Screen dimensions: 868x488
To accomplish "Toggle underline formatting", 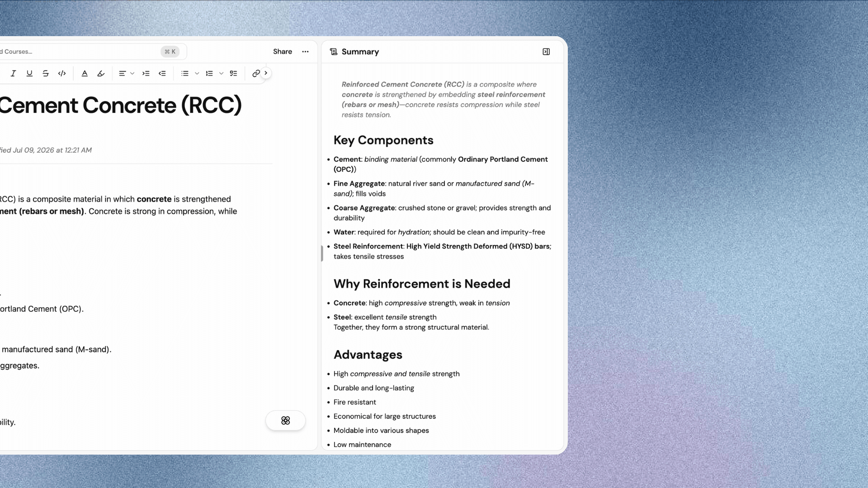I will (29, 73).
